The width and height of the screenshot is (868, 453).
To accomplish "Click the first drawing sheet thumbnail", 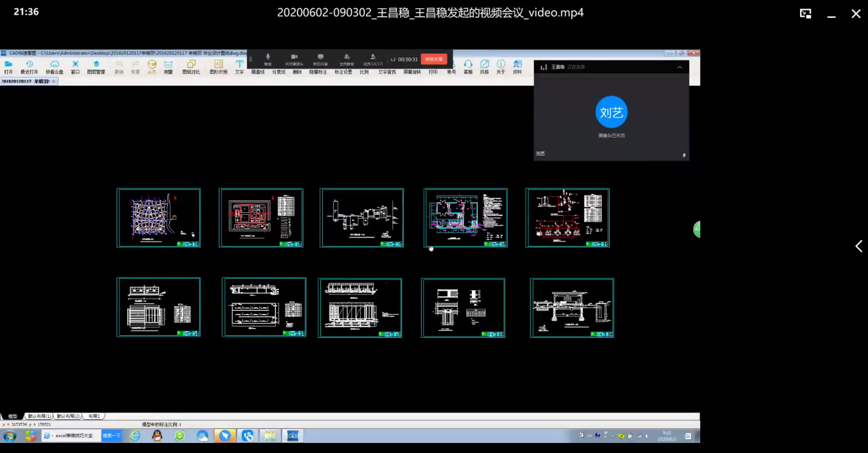I will pos(158,218).
